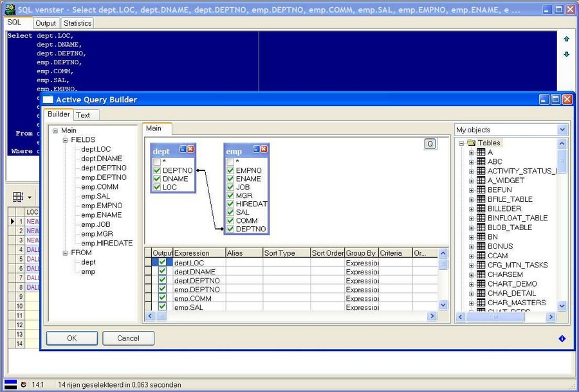
Task: Uncheck ENAME in the emp table box
Action: [x=229, y=177]
